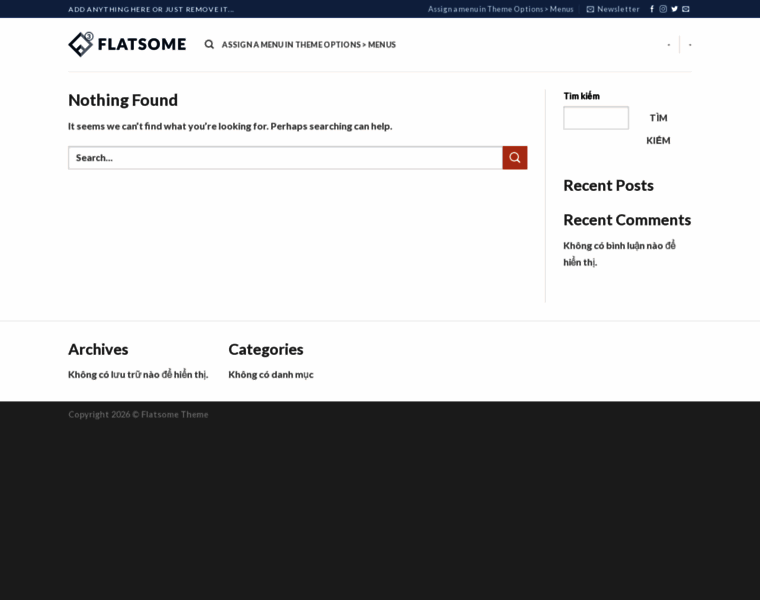Open the Facebook social link

[652, 9]
